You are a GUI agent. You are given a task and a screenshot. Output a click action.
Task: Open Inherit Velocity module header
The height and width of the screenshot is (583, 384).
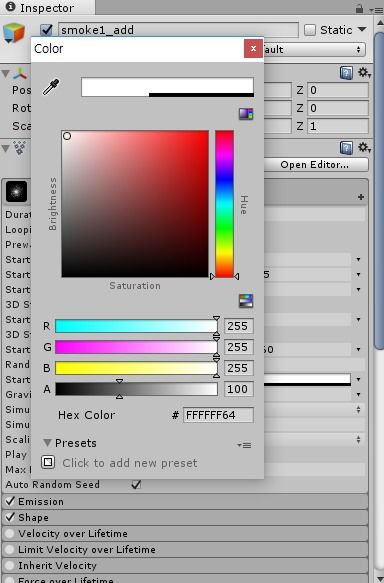tap(185, 566)
